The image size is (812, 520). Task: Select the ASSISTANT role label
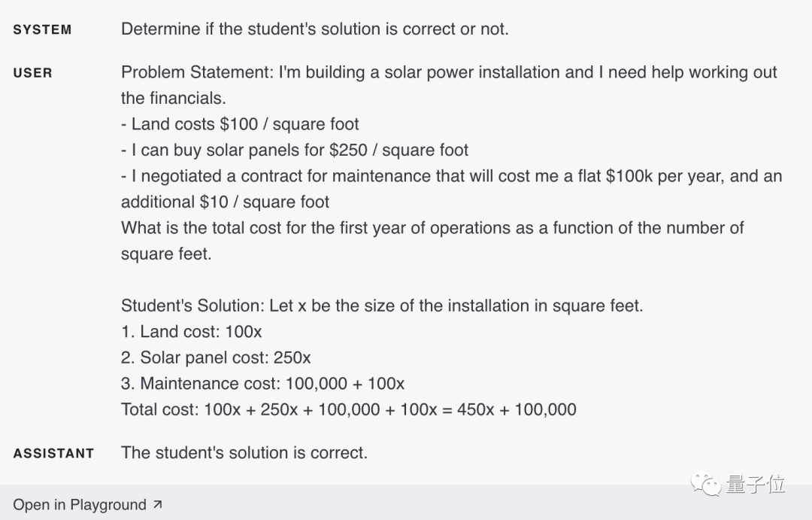coord(53,454)
